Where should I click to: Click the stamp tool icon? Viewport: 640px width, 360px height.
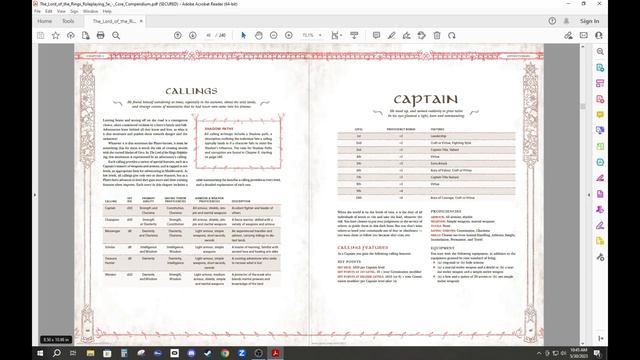[422, 36]
